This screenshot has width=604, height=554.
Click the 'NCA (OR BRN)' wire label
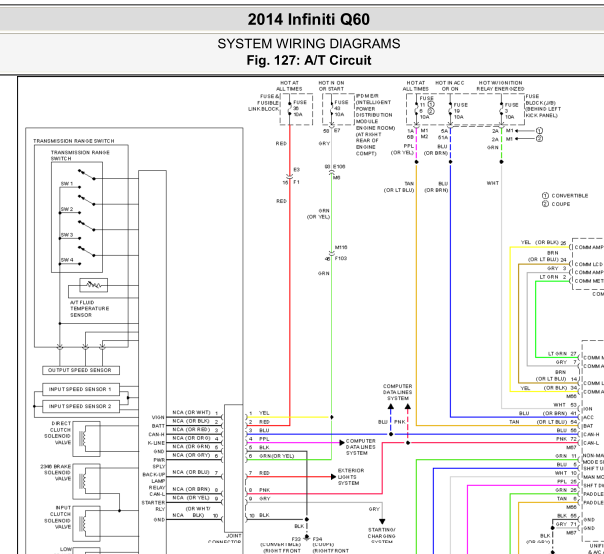191,489
